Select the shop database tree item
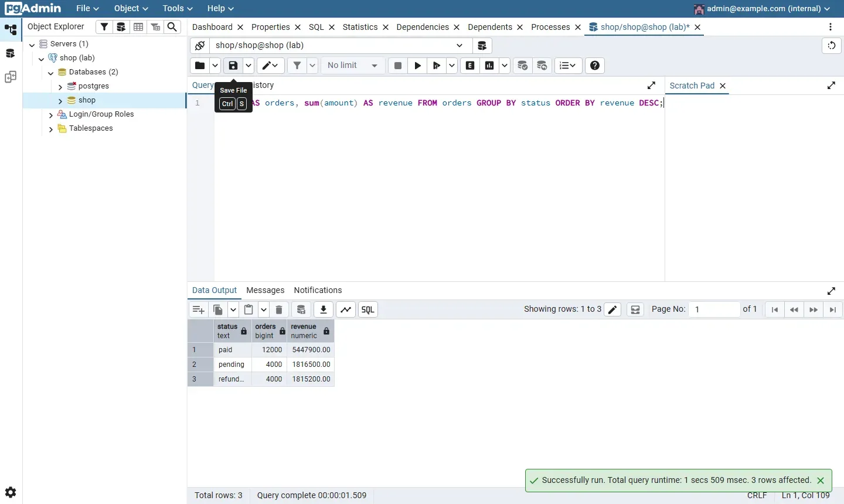 point(87,100)
